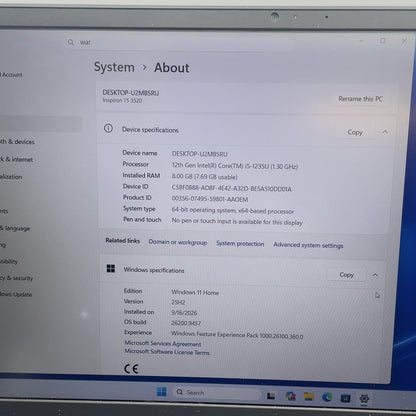The width and height of the screenshot is (416, 416).
Task: Open the Copilot icon in taskbar
Action: (291, 396)
